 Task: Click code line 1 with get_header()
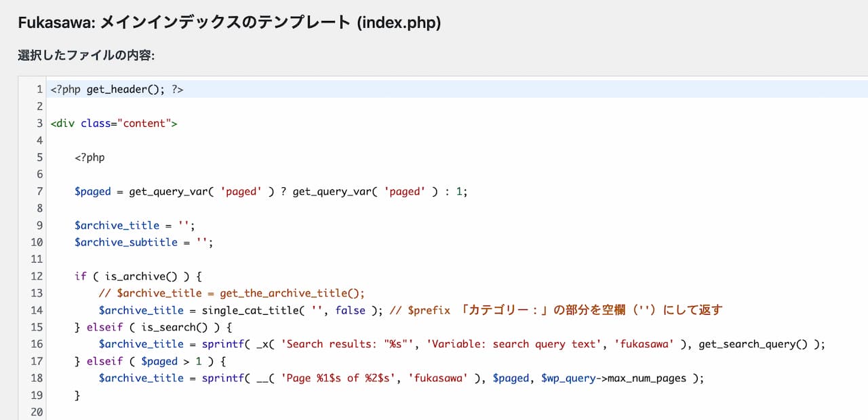pos(117,89)
